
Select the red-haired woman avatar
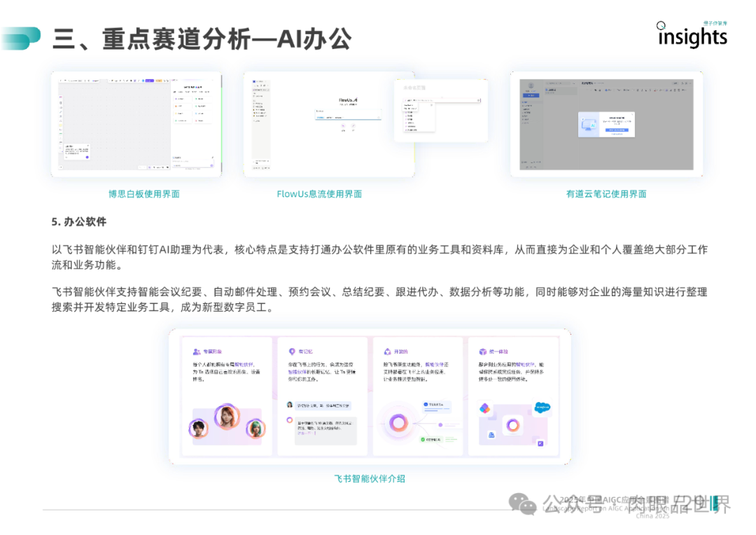pyautogui.click(x=227, y=417)
